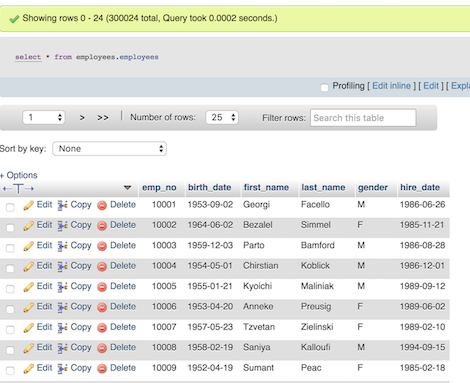Image resolution: width=470 pixels, height=383 pixels.
Task: Click the copy icon for employee Tzvetan
Action: click(x=62, y=328)
